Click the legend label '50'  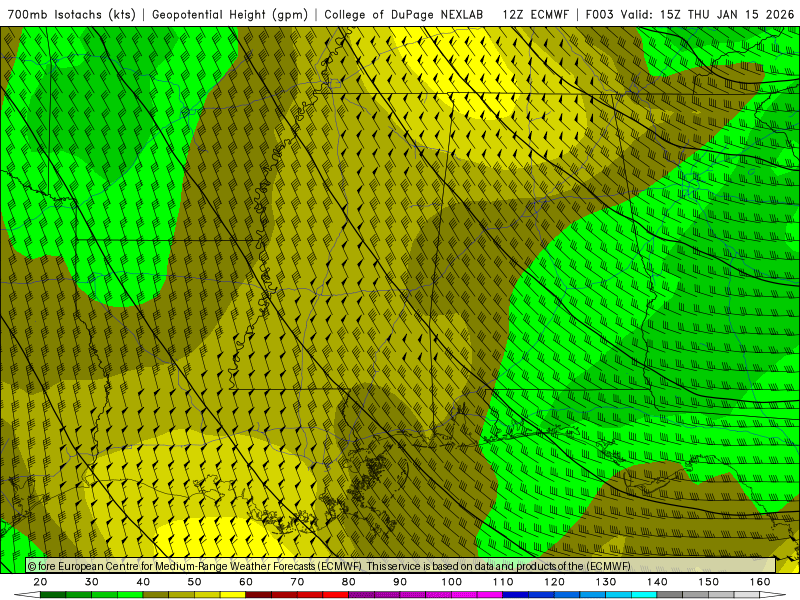[194, 582]
